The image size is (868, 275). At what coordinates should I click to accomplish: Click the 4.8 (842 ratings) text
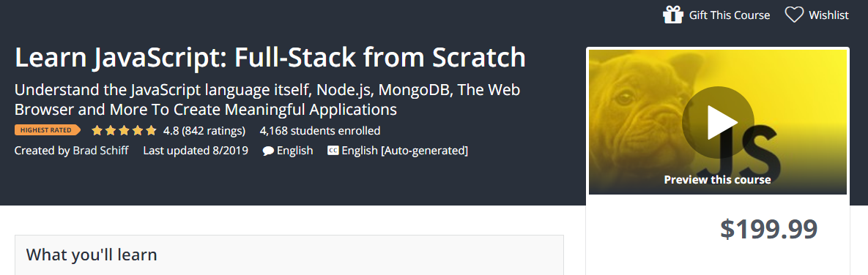204,131
